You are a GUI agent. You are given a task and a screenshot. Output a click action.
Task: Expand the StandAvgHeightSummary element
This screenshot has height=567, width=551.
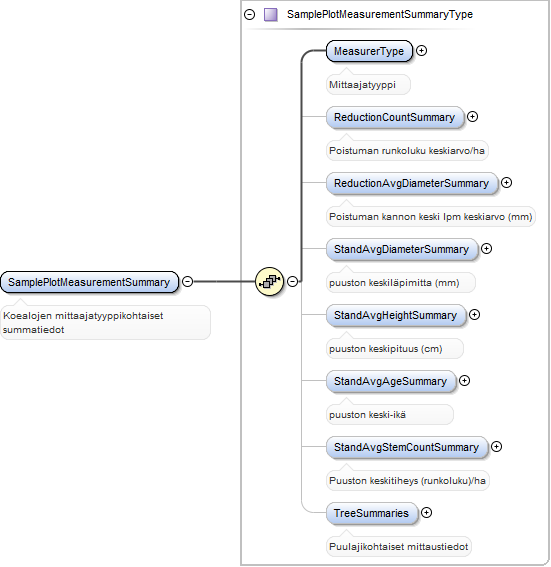(474, 315)
